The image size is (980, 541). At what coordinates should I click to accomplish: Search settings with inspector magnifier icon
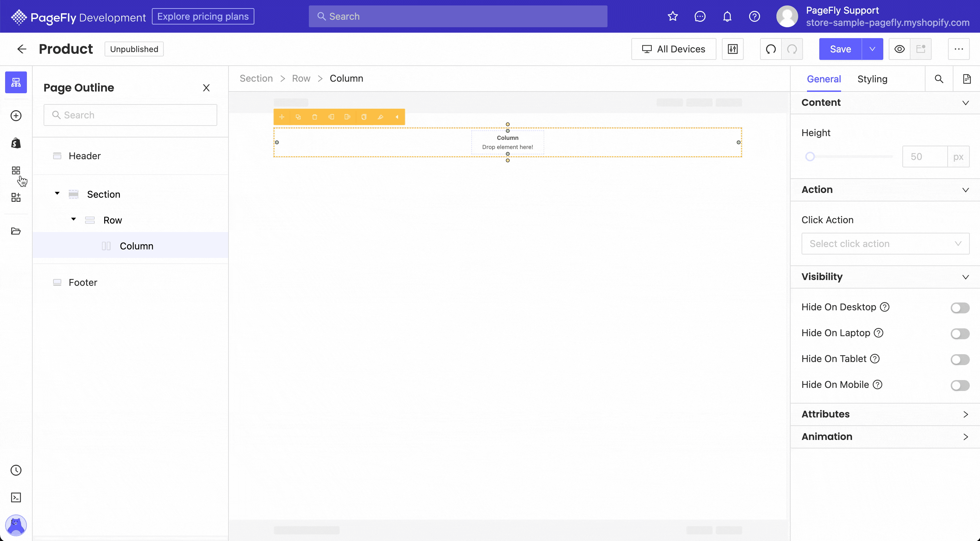tap(939, 79)
